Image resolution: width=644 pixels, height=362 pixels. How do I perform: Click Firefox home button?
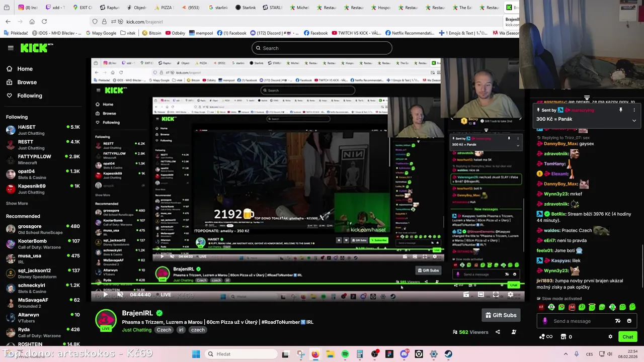(x=32, y=22)
